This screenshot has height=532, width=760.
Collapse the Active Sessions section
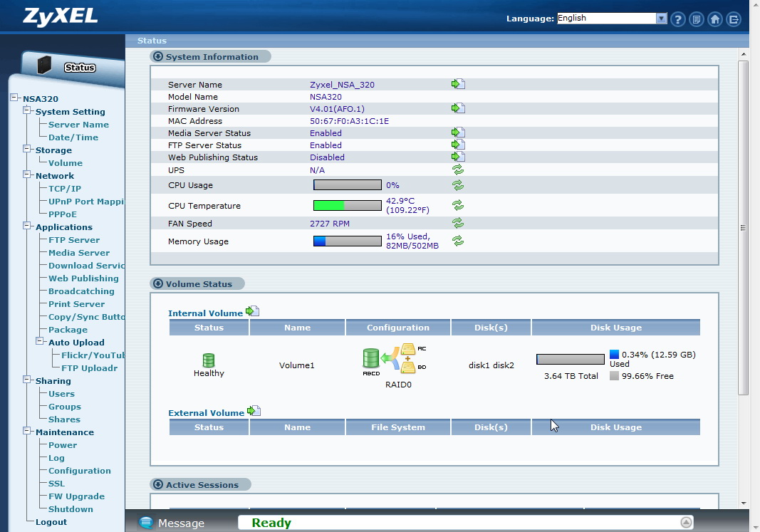coord(158,484)
